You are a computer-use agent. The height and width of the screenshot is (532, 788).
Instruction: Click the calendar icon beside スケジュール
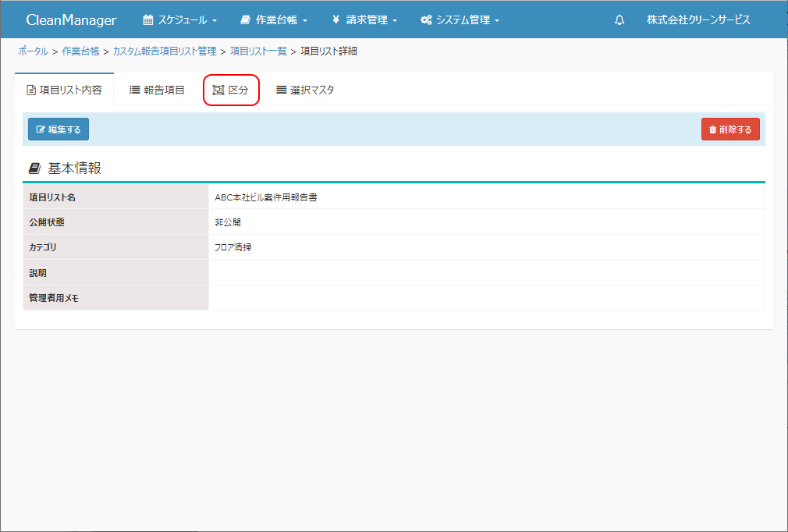click(x=148, y=20)
